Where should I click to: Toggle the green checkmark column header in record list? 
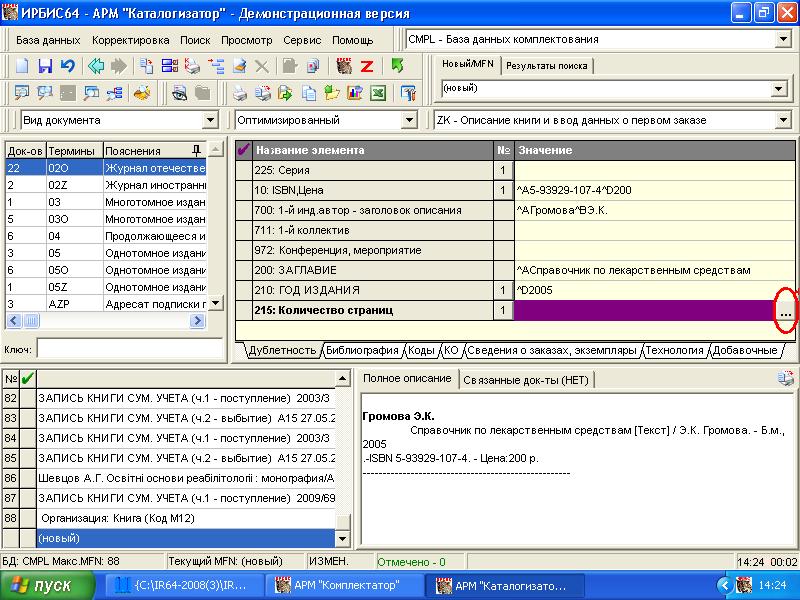(x=27, y=378)
